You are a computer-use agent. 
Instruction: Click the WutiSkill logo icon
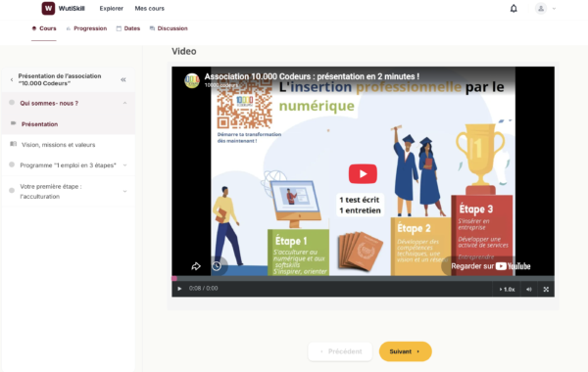tap(48, 8)
